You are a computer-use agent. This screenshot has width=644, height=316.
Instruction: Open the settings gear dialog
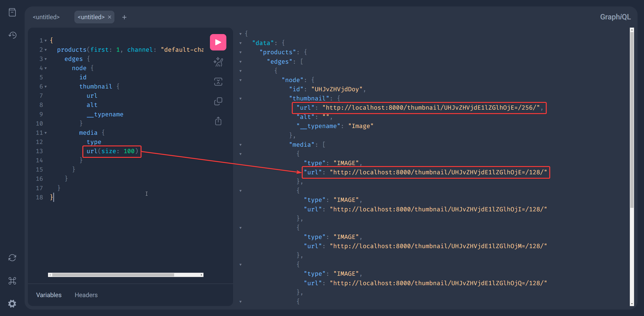[12, 304]
